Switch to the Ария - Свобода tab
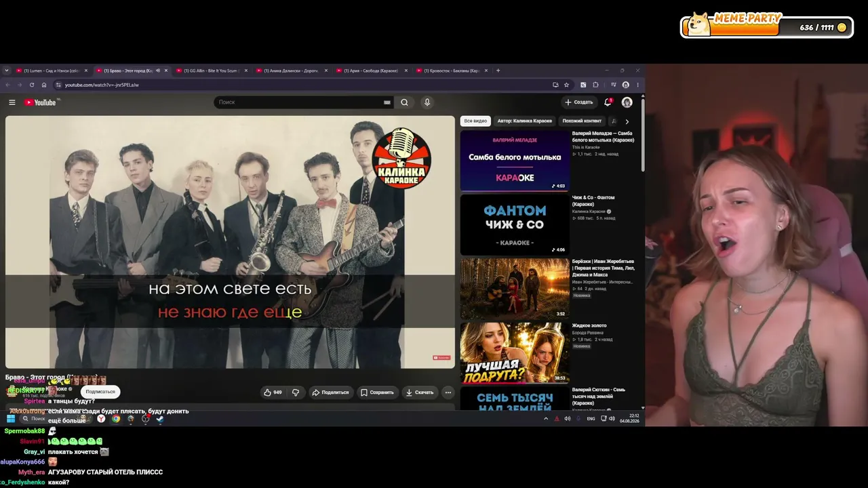 click(x=371, y=70)
